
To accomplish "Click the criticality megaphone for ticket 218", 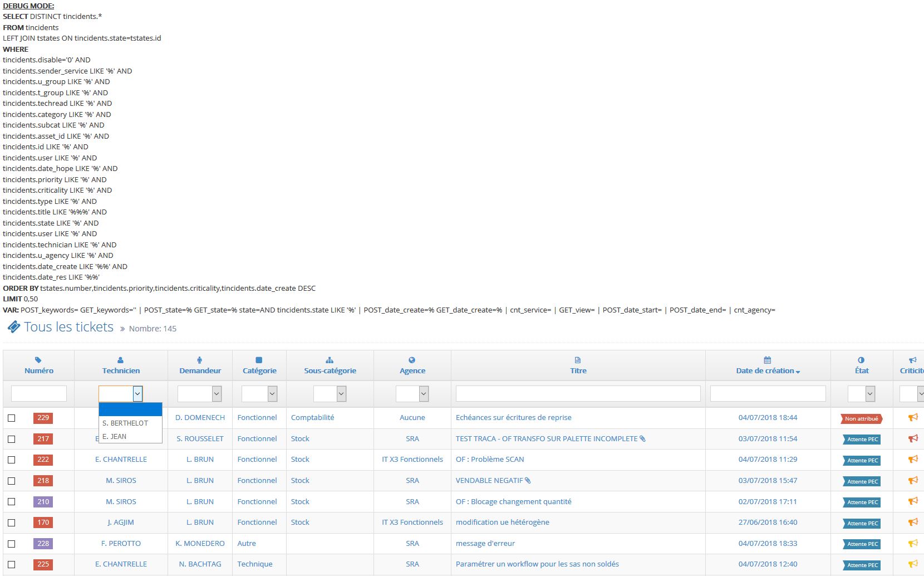I will [913, 480].
